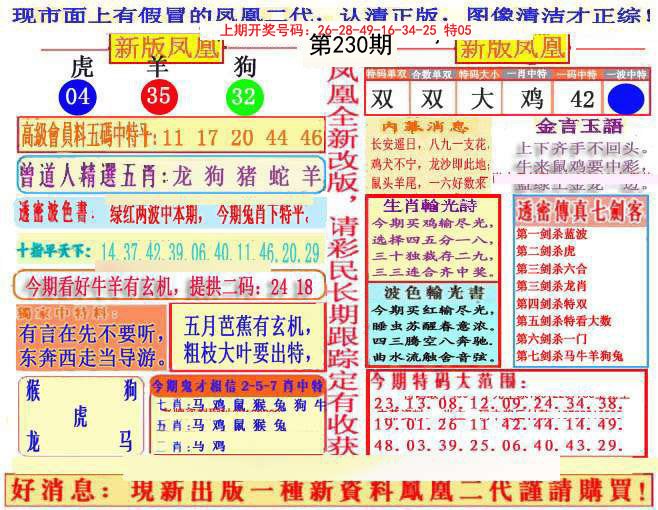Click '今期看好牛羊有玄机' two-number tip box
The height and width of the screenshot is (510, 658).
pos(170,286)
